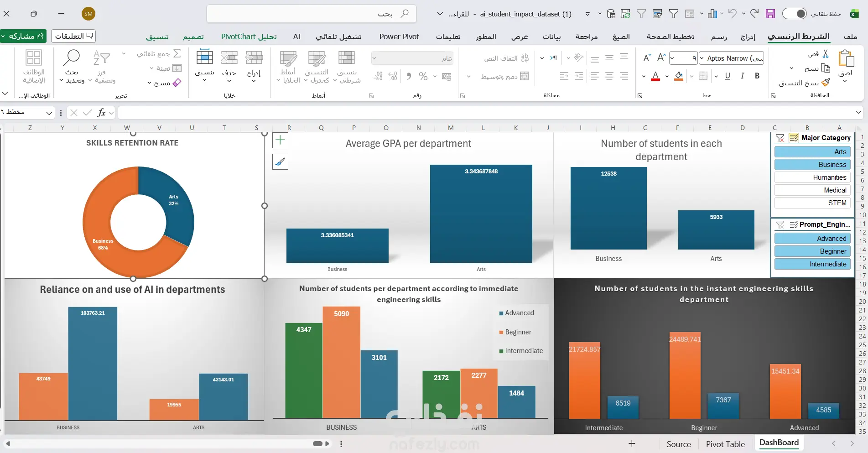868x453 pixels.
Task: Click the Insert cells (إدراج) icon
Action: point(254,58)
